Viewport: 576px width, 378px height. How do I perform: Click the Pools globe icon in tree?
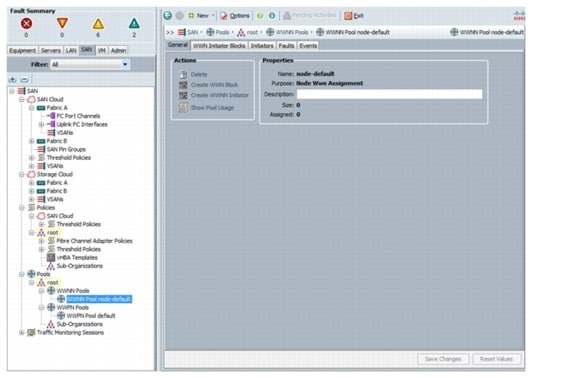point(32,274)
